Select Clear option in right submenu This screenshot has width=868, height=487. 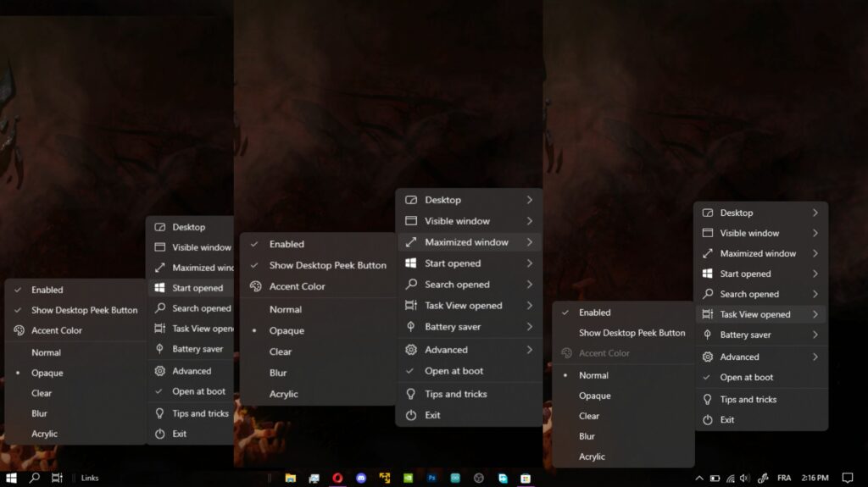623,416
